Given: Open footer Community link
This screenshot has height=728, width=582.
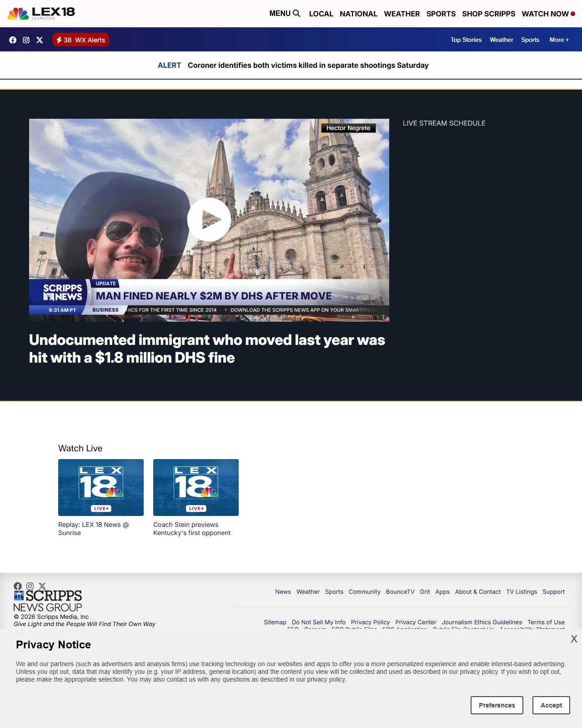Looking at the screenshot, I should [x=365, y=591].
